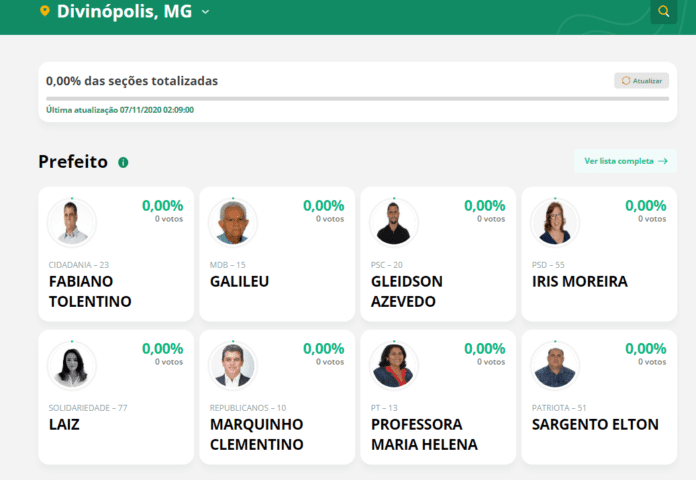This screenshot has width=696, height=480.
Task: Click the refresh icon in Atualizar
Action: coord(626,80)
